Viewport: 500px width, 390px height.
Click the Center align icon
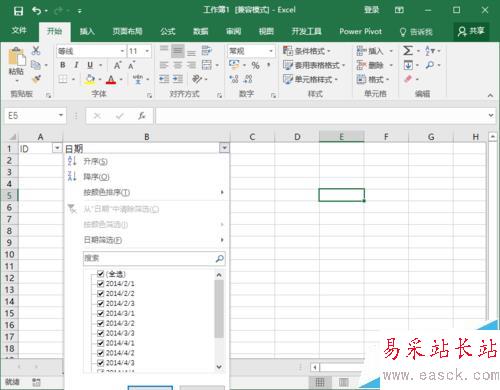click(x=178, y=65)
